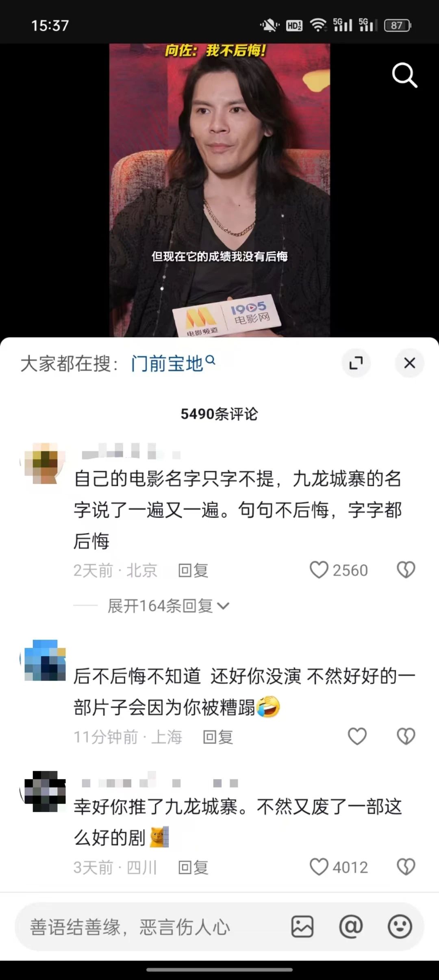Click the chevron next to 展开164条回复

(223, 606)
